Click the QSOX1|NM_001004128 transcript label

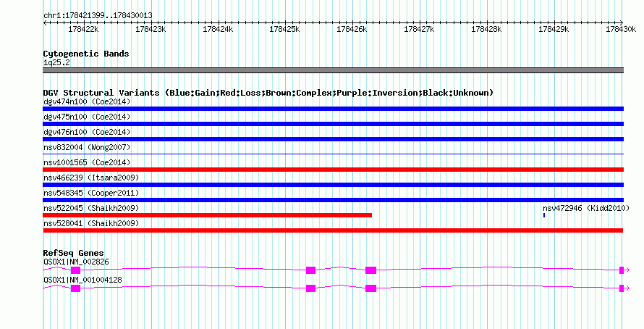tap(83, 280)
